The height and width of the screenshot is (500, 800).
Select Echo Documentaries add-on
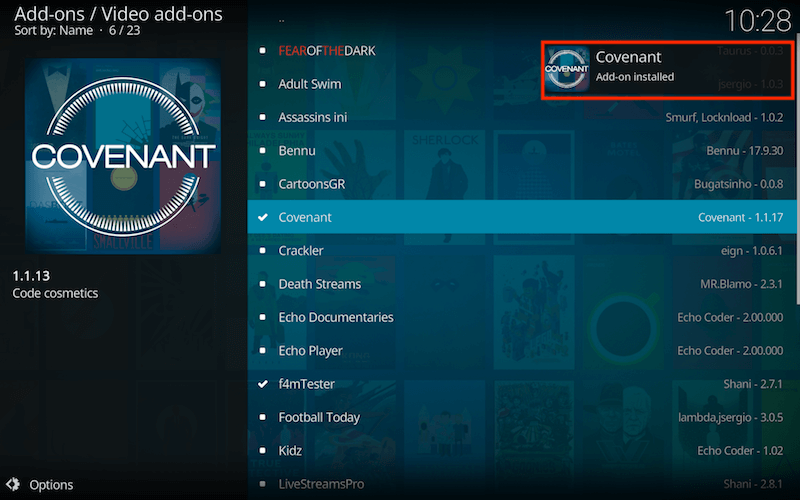(x=522, y=317)
